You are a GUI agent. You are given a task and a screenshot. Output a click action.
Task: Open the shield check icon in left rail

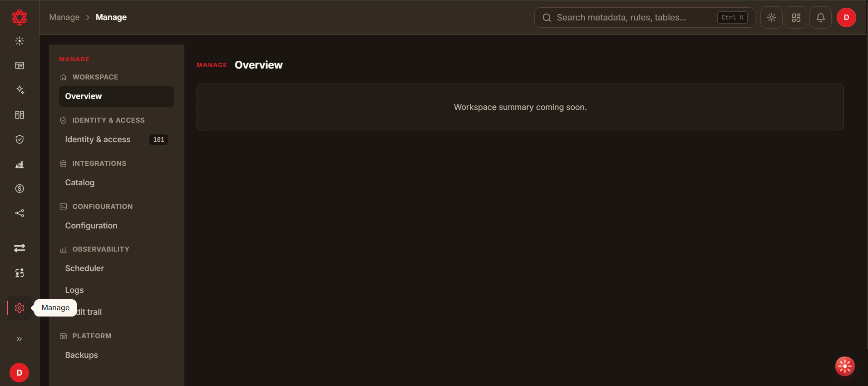(20, 139)
